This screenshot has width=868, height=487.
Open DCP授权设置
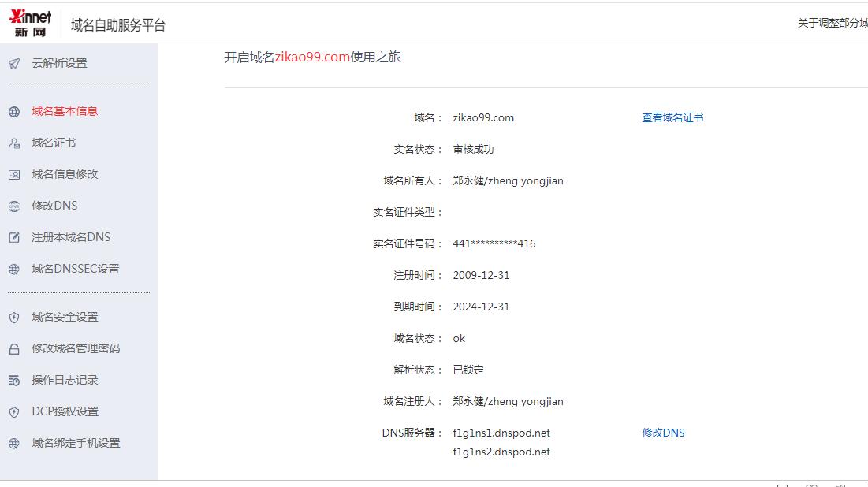pyautogui.click(x=65, y=411)
